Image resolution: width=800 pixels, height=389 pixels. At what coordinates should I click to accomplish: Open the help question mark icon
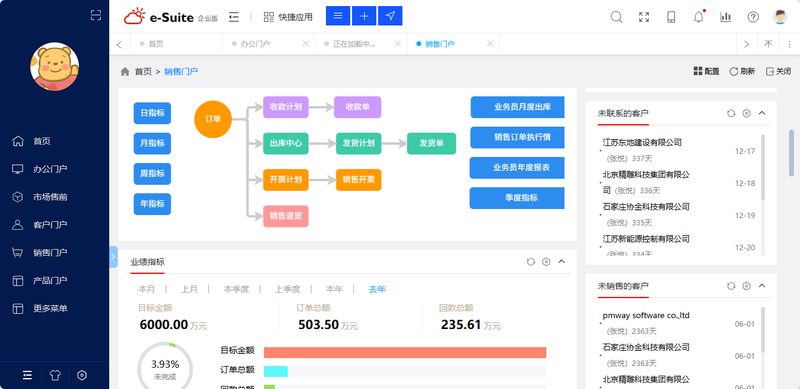point(753,17)
